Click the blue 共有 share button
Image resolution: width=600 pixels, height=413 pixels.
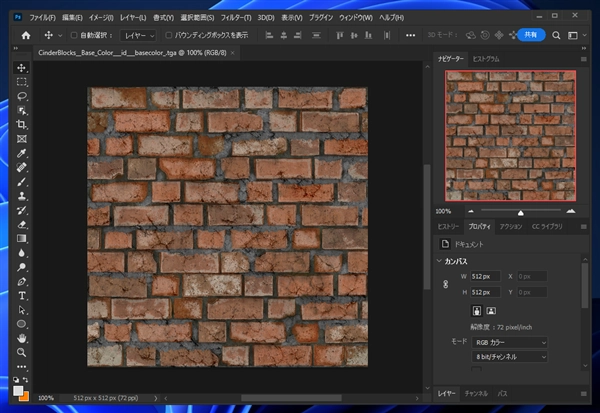[x=531, y=35]
